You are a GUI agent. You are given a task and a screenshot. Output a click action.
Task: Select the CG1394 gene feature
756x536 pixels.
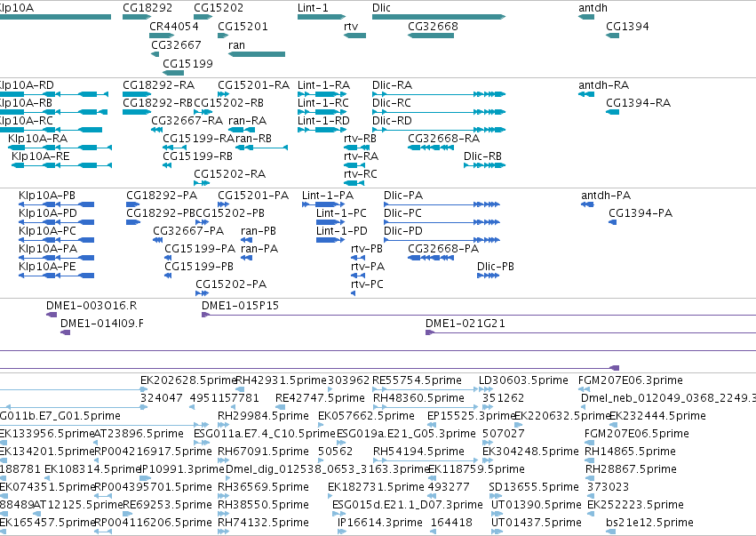(x=612, y=36)
